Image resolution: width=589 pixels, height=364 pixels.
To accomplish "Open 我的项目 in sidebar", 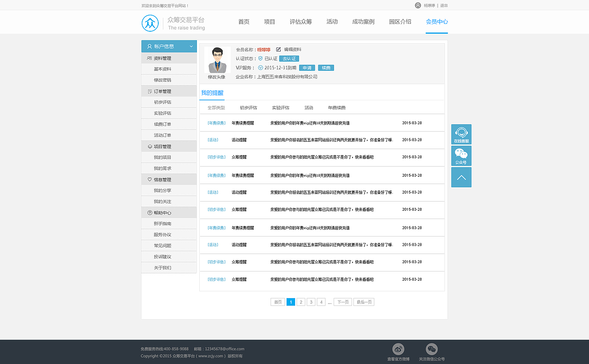I will pos(162,157).
